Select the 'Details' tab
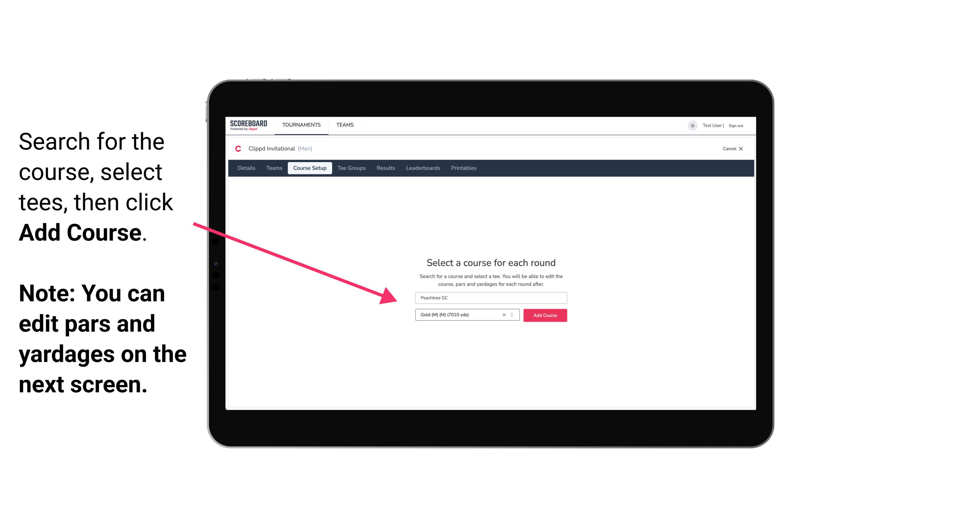Screen dimensions: 980x527 pos(246,168)
